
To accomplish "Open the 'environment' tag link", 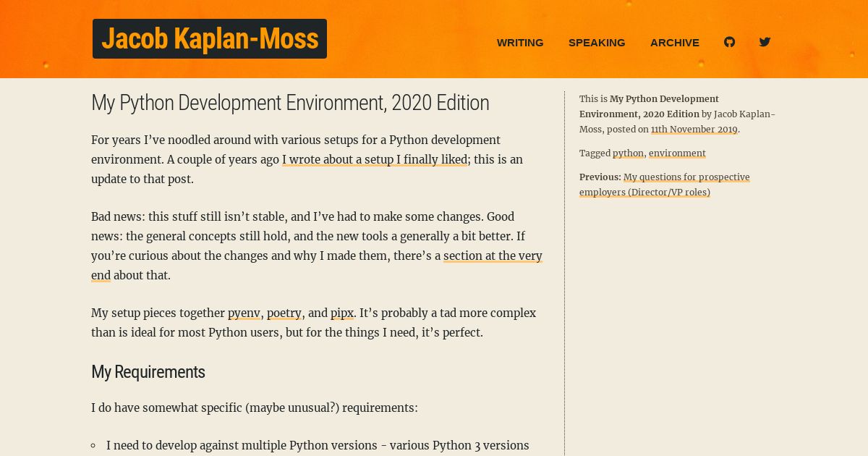I will tap(677, 153).
